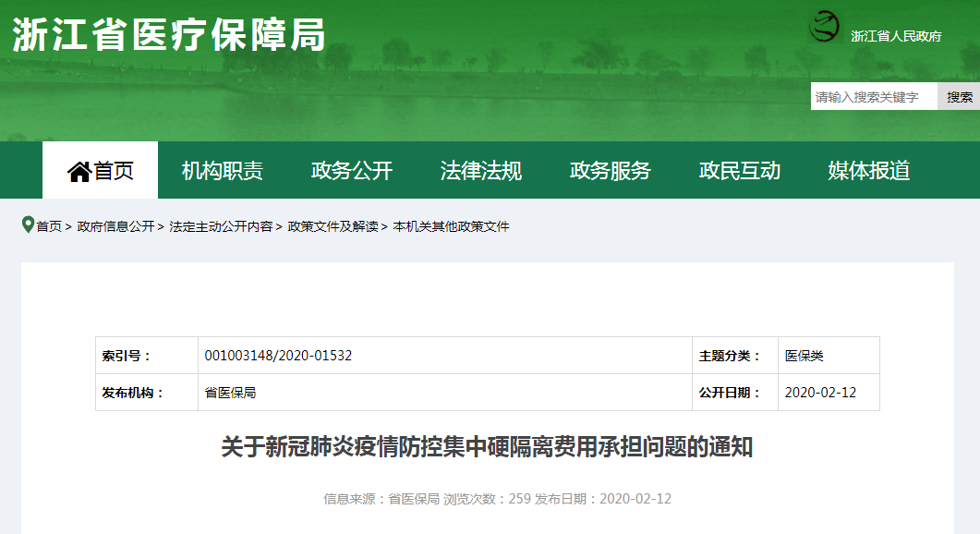Click the location pin breadcrumb icon
The width and height of the screenshot is (980, 534).
[28, 225]
